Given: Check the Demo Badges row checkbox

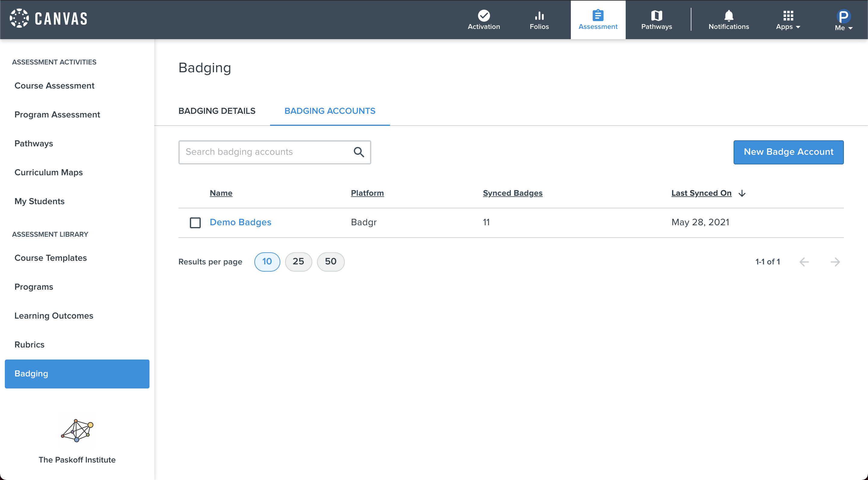Looking at the screenshot, I should click(195, 223).
